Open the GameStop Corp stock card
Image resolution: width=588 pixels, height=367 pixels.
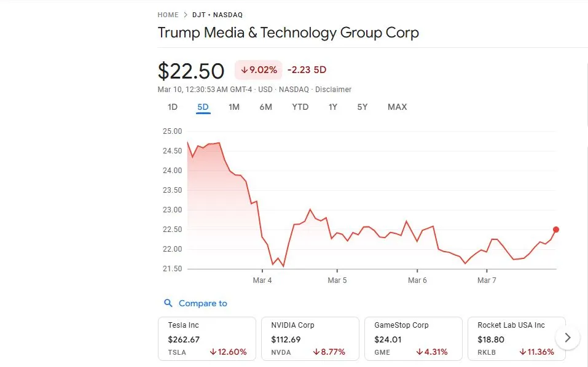coord(413,338)
